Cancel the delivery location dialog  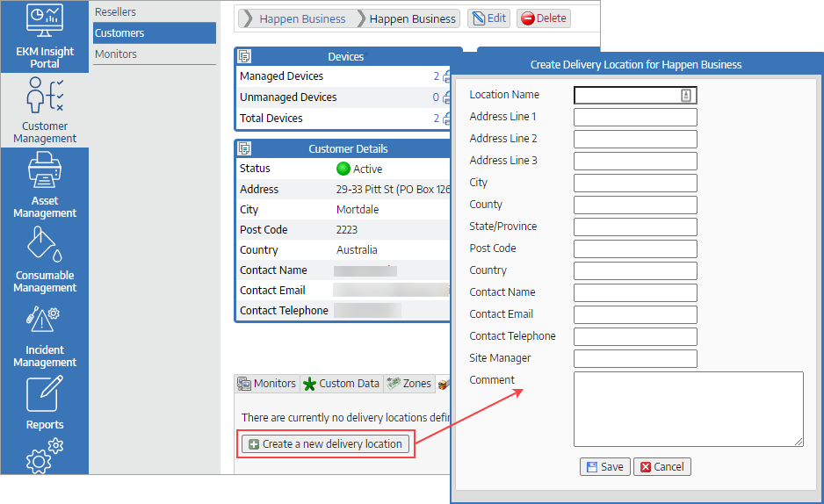661,467
